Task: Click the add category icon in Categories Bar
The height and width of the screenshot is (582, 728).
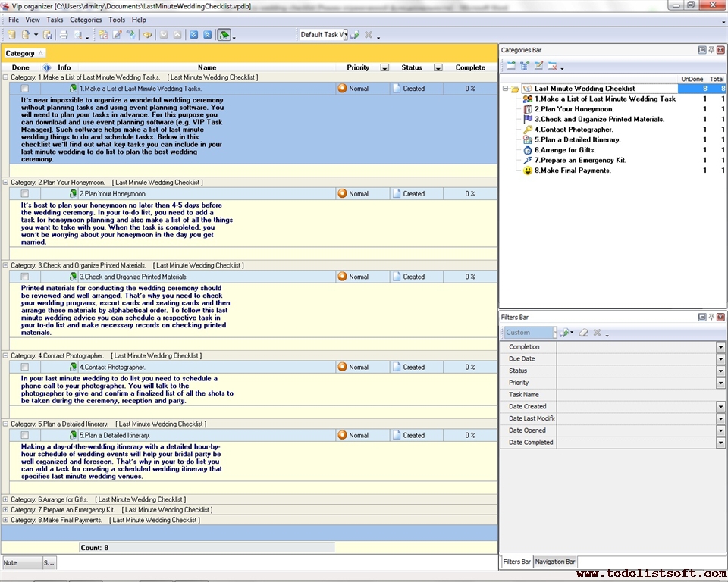Action: [x=511, y=66]
